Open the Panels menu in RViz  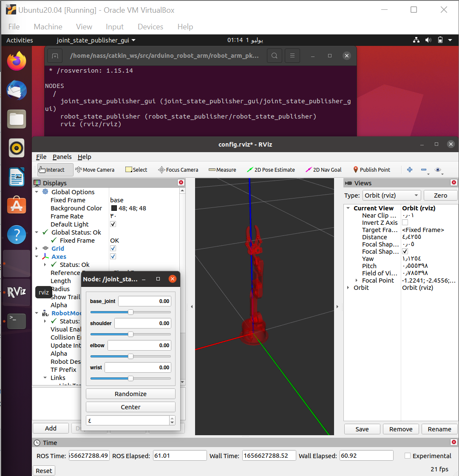click(62, 156)
